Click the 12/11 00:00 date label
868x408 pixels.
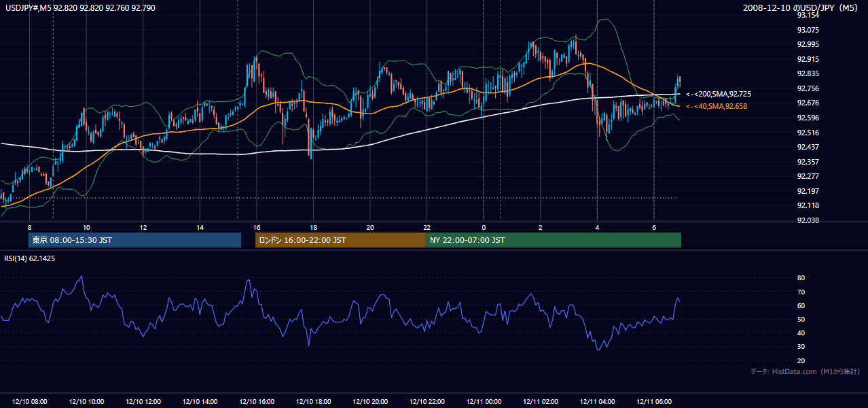coord(484,402)
